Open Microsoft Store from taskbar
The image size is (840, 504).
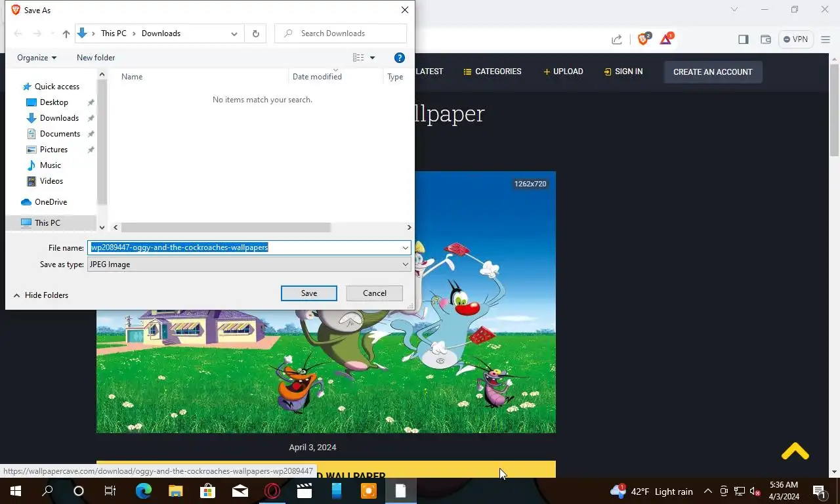208,491
